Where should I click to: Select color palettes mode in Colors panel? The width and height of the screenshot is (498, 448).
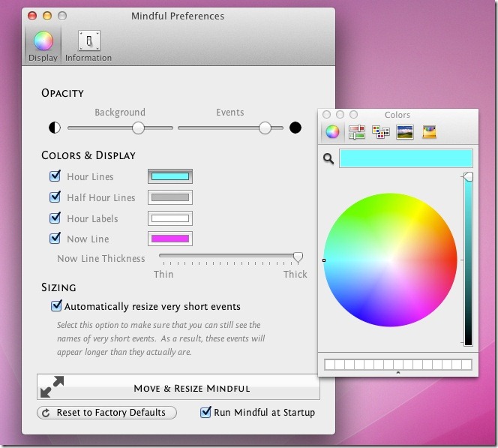[x=381, y=132]
